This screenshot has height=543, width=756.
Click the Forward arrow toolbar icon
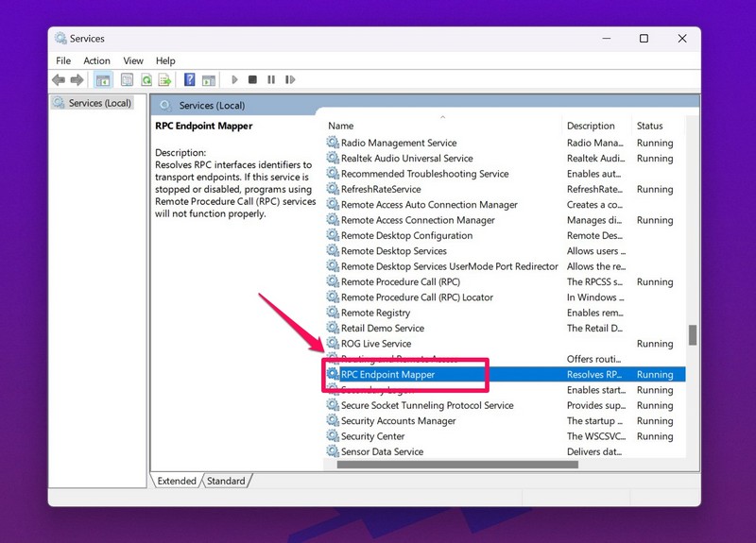click(76, 80)
